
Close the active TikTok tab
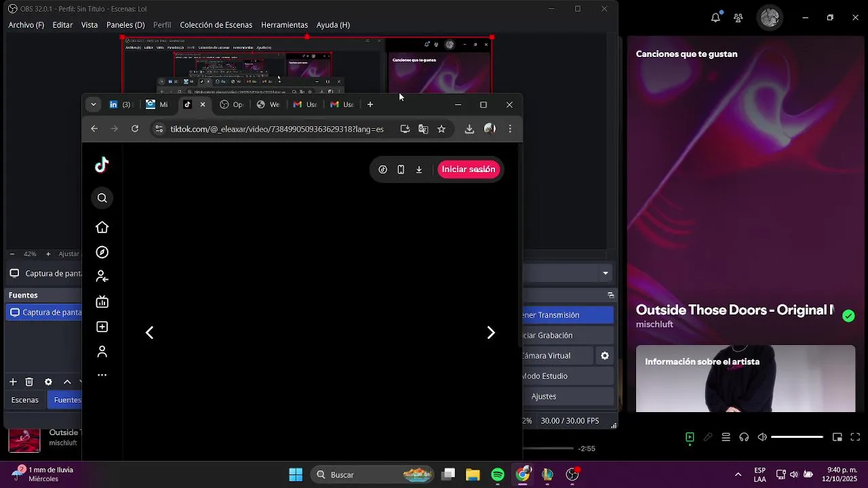pos(203,104)
